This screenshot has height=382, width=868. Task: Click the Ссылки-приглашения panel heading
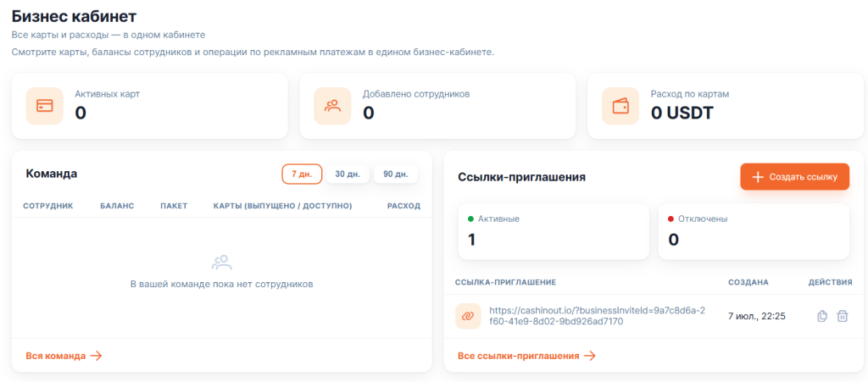coord(522,177)
